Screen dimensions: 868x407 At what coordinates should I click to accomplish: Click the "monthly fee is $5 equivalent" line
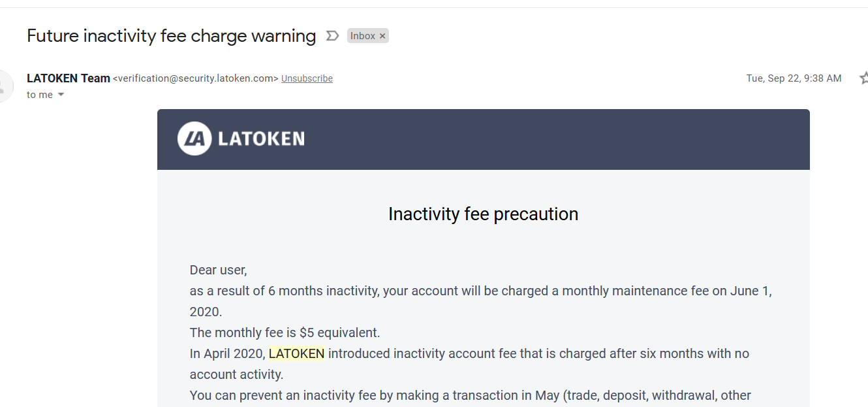[x=285, y=333]
